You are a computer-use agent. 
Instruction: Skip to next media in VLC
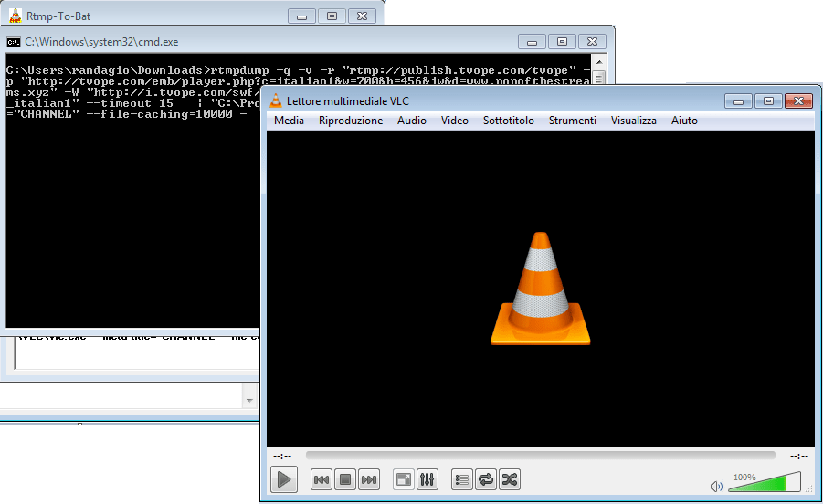[369, 479]
